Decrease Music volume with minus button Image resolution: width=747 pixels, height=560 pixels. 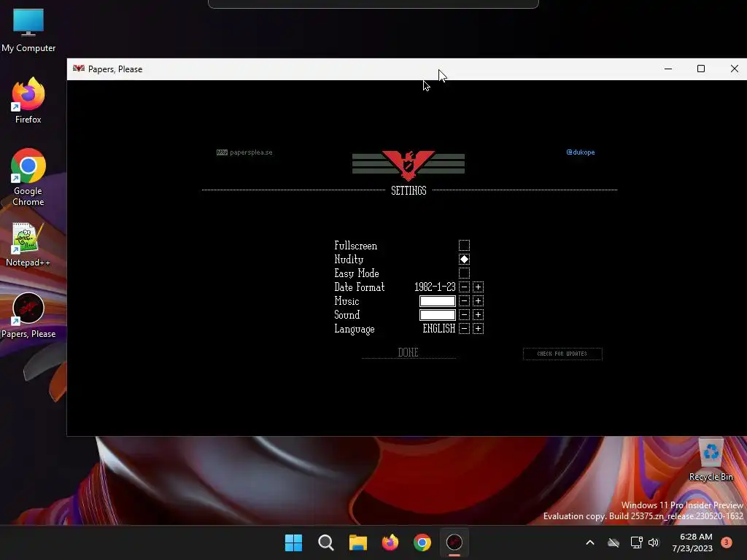pos(464,301)
